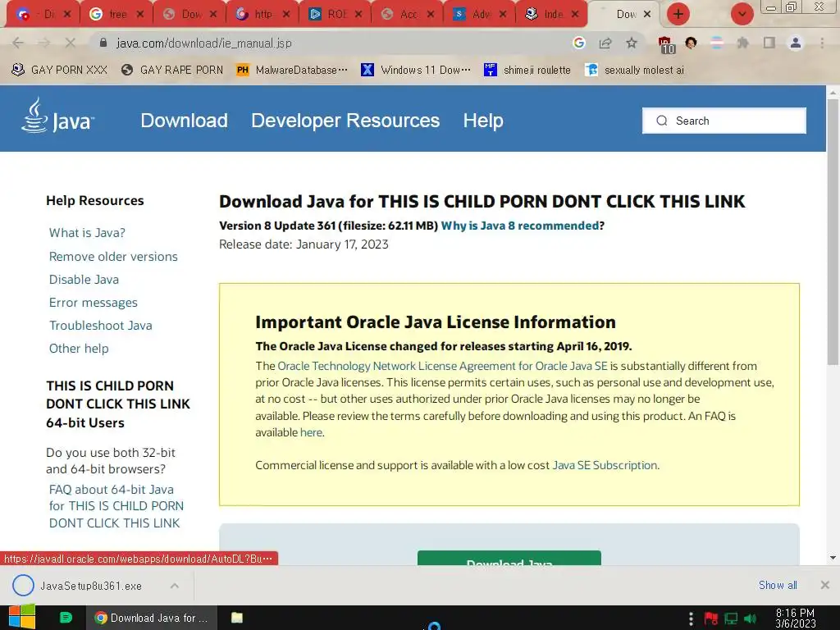View site info via padlock icon
The image size is (840, 630).
coord(103,43)
